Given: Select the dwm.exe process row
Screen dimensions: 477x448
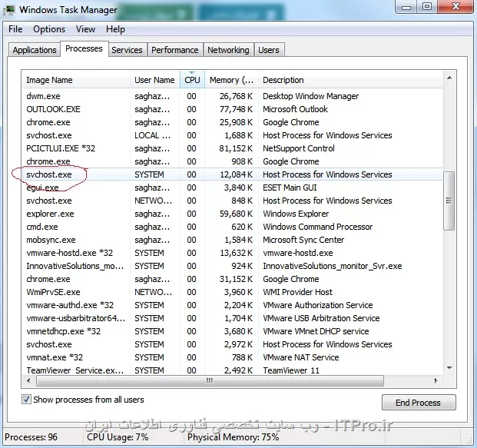Looking at the screenshot, I should pyautogui.click(x=233, y=96).
